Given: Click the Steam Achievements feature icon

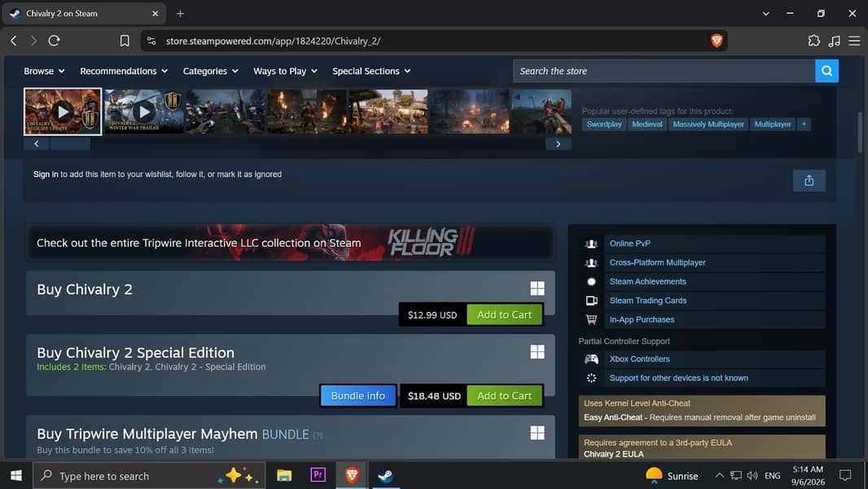Looking at the screenshot, I should [x=591, y=281].
